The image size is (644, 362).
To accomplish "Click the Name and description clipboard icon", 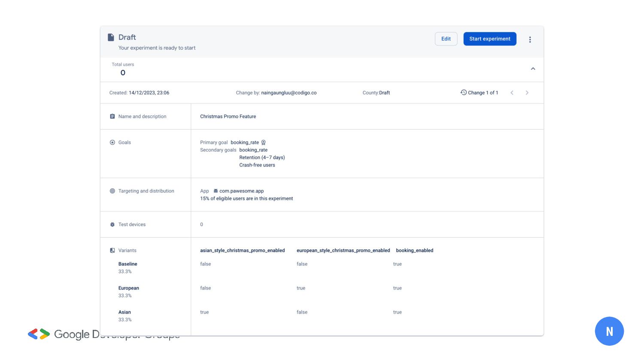I will pos(112,117).
